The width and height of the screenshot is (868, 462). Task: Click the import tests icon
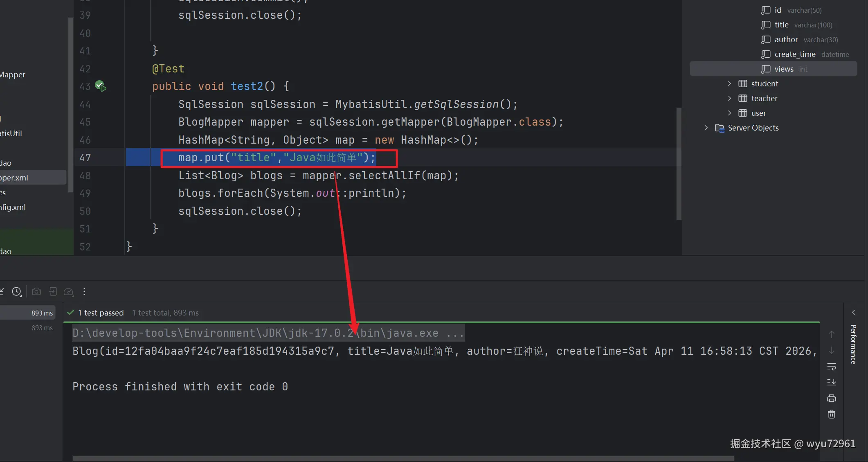[53, 292]
